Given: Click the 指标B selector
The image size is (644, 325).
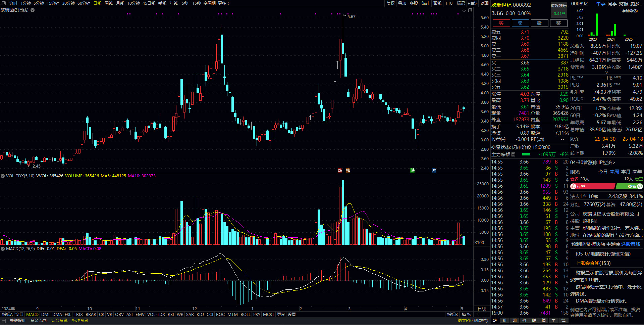Looking at the screenshot, I should (x=452, y=315).
